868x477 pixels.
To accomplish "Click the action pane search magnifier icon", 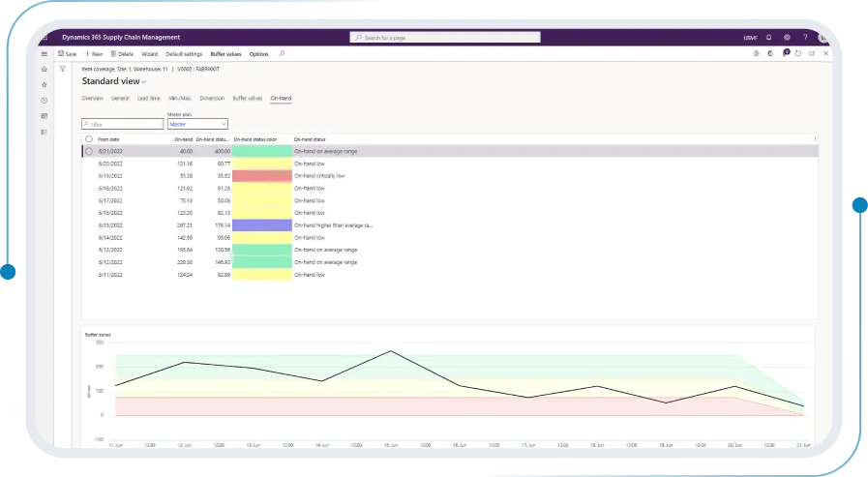I will tap(282, 53).
